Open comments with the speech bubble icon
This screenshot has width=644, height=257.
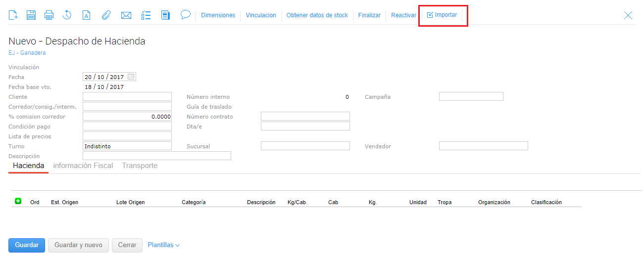click(186, 15)
